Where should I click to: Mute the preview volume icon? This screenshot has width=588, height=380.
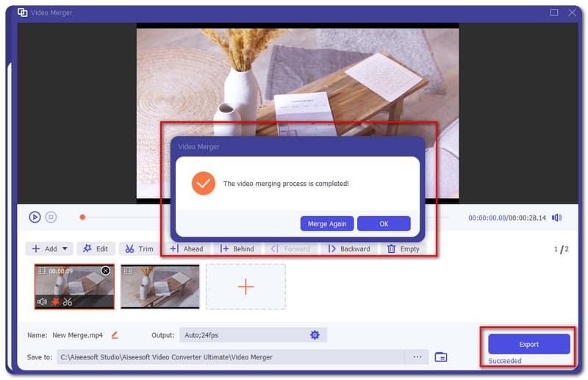(x=557, y=218)
